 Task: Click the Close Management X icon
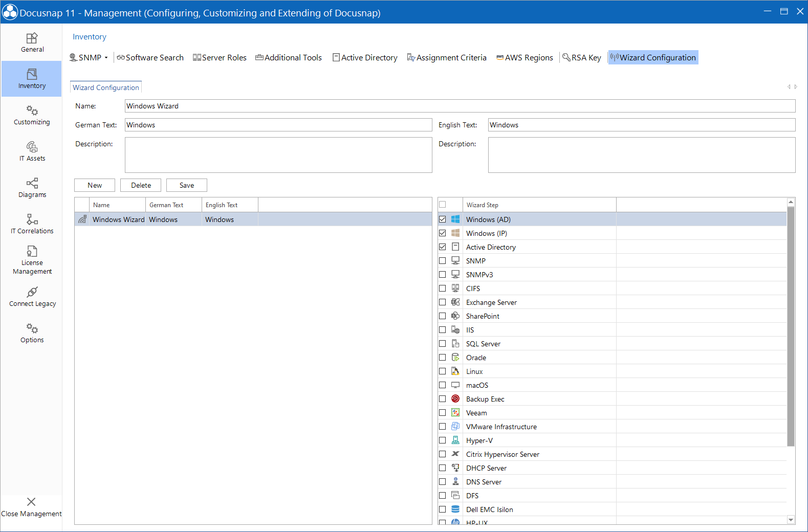pos(31,502)
